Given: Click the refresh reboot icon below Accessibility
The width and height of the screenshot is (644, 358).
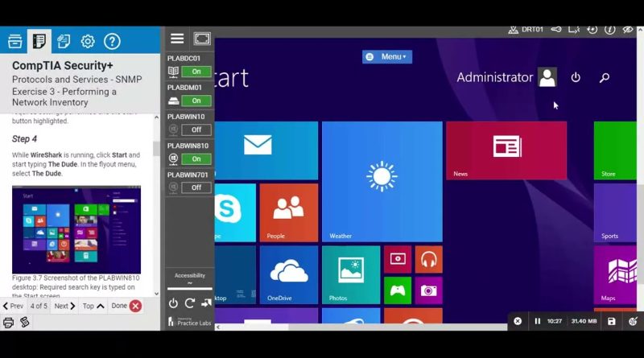Looking at the screenshot, I should 189,303.
